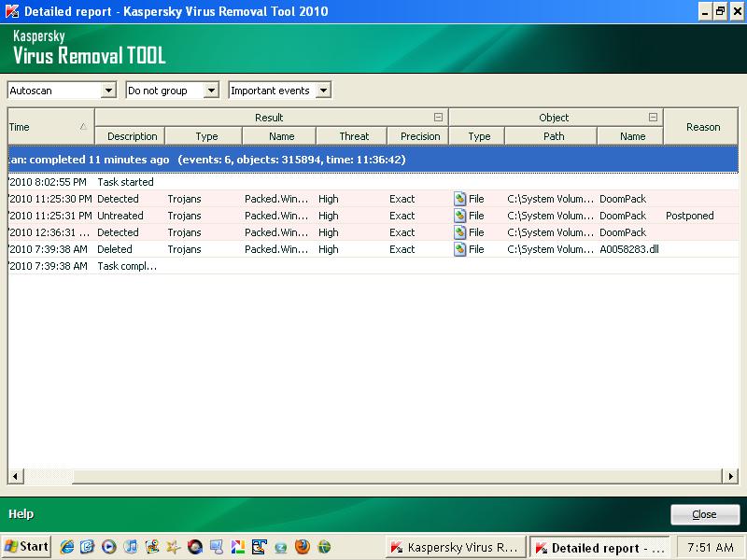Sort by the Threat column header
Image resolution: width=747 pixels, height=560 pixels.
tap(352, 136)
